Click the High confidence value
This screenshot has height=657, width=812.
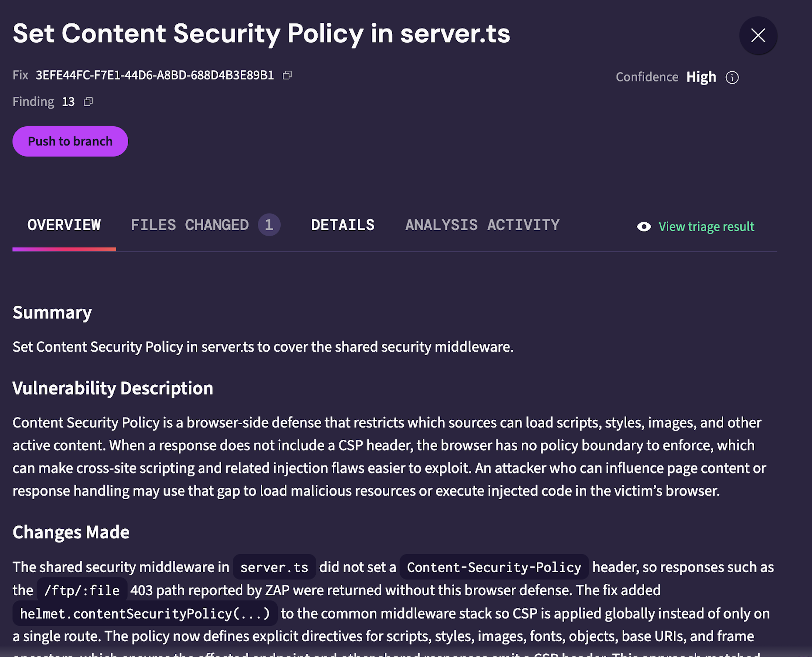click(x=701, y=77)
